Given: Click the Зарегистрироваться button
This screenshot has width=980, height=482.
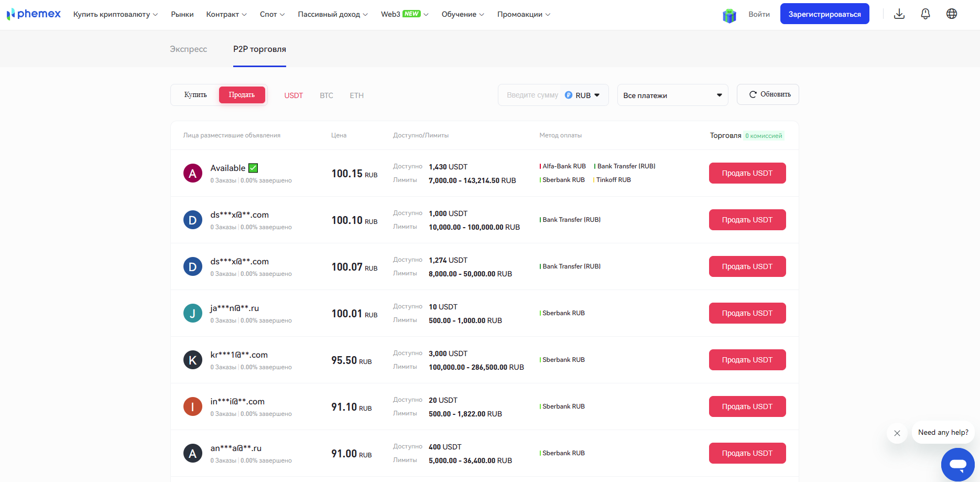Looking at the screenshot, I should click(x=824, y=14).
